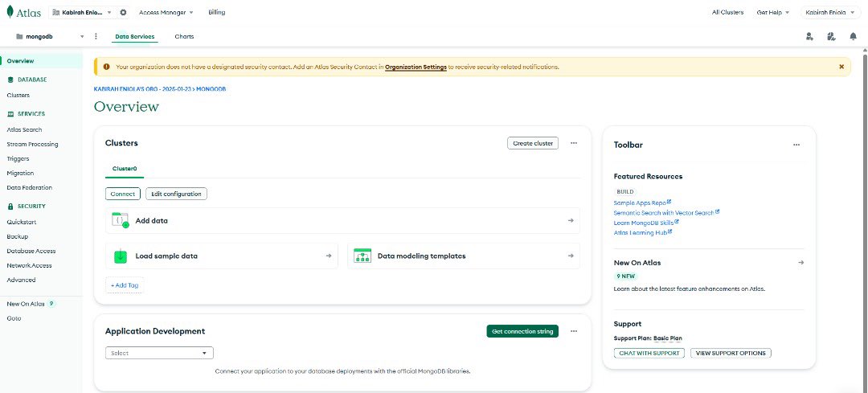Open the Atlas Learning Hub link
The image size is (868, 393).
[x=643, y=232]
